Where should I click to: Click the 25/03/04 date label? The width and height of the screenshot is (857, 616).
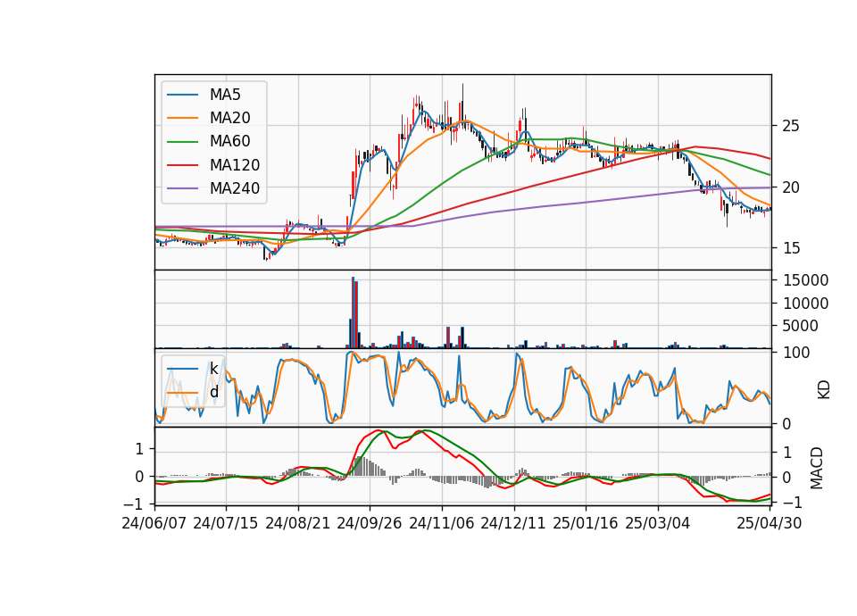coord(658,523)
